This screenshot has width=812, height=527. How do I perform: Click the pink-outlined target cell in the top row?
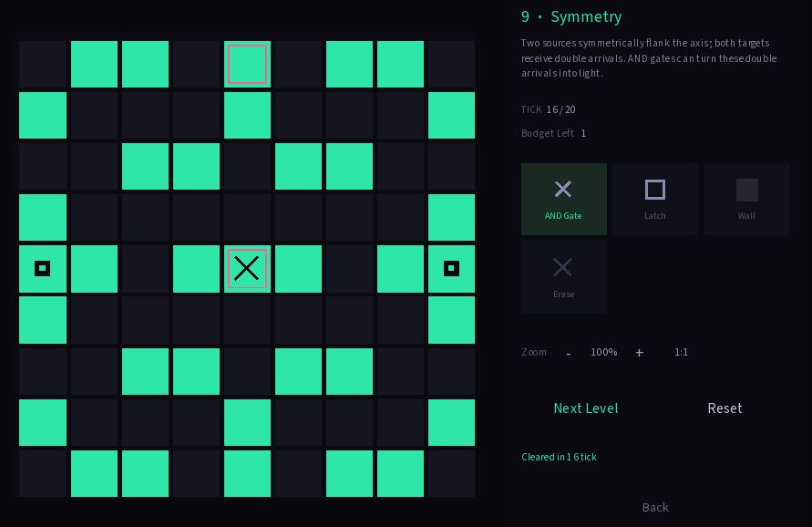247,64
